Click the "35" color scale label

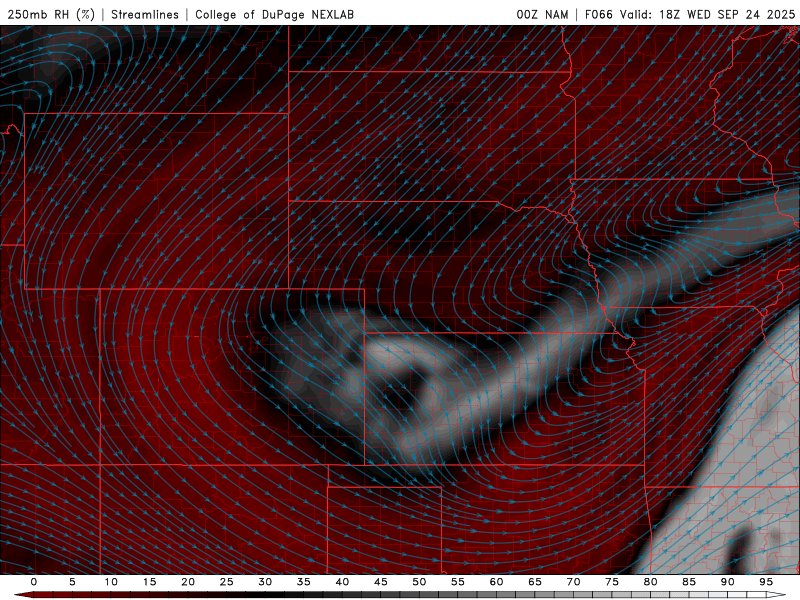304,582
